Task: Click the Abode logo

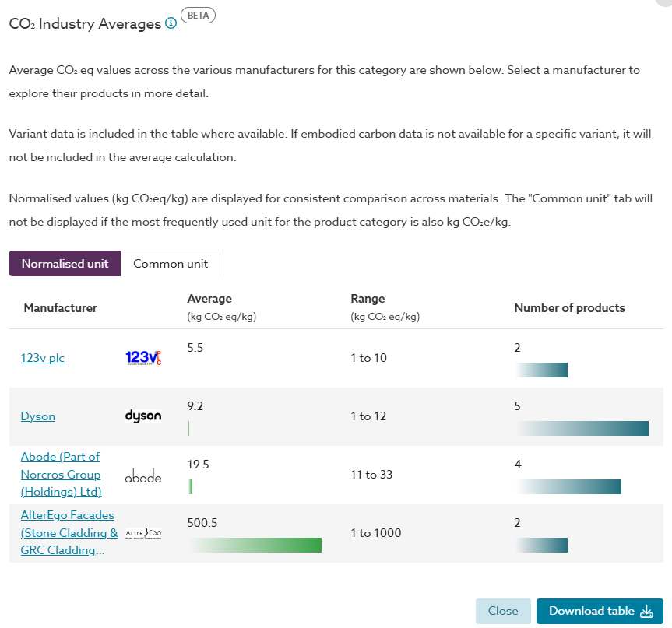Action: click(x=143, y=476)
